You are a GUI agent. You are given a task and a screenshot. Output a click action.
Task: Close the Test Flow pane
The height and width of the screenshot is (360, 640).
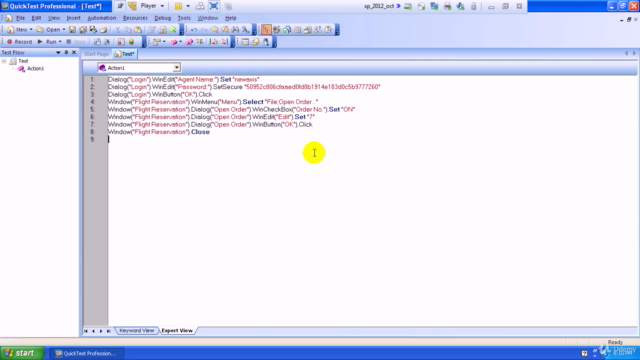(x=74, y=53)
